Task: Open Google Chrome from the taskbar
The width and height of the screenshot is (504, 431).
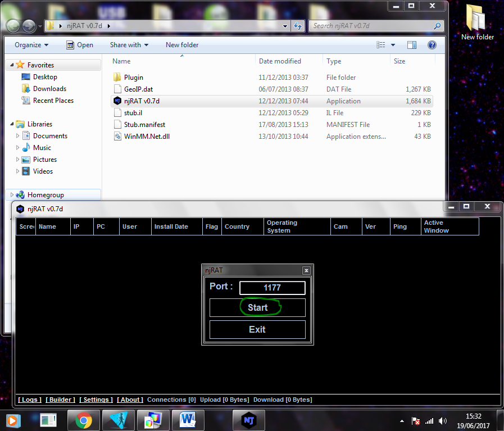Action: (84, 420)
